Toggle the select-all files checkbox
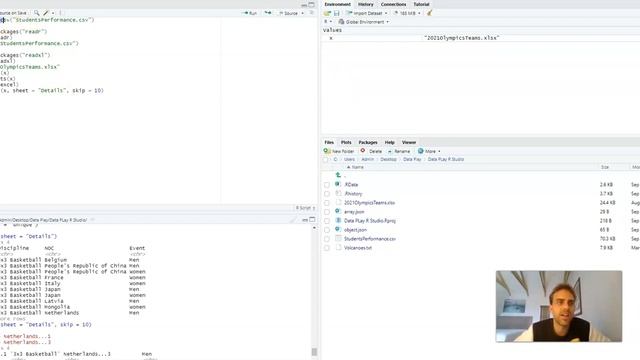This screenshot has width=640, height=360. coord(326,160)
